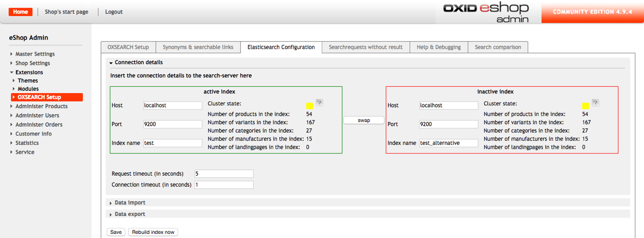The image size is (644, 238).
Task: Click variants count 167 in active index
Action: point(310,122)
